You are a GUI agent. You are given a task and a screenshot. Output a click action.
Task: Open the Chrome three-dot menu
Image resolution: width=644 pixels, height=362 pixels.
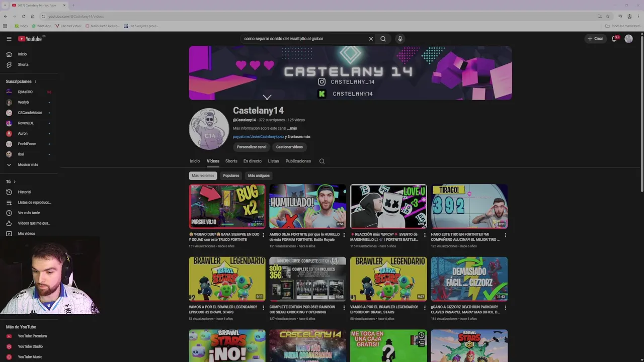638,16
